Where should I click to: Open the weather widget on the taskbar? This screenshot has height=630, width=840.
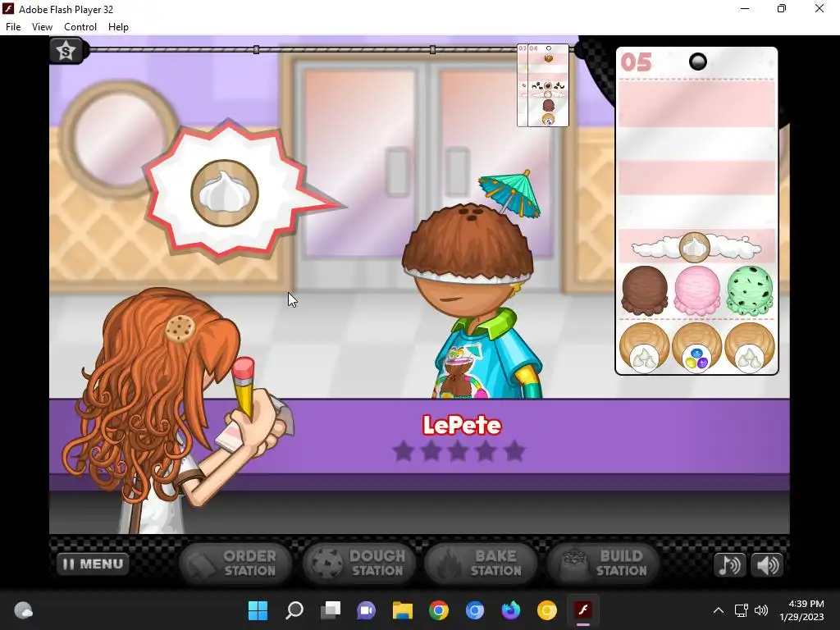(23, 610)
